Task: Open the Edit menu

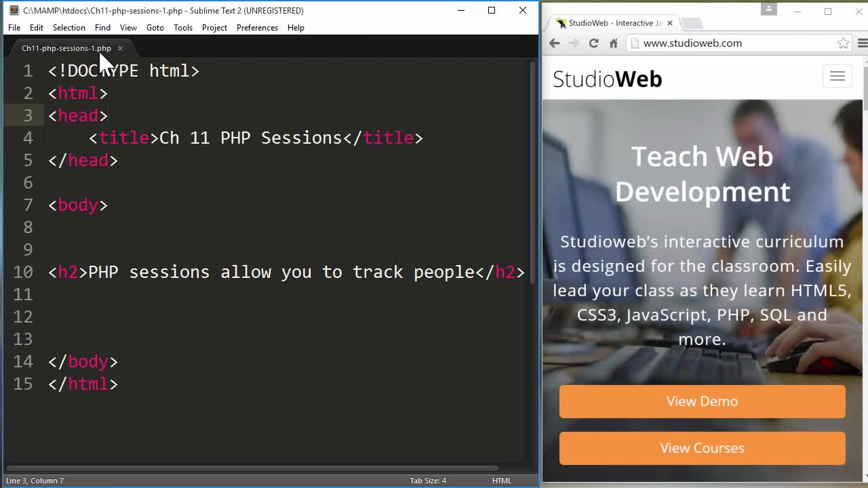Action: 37,28
